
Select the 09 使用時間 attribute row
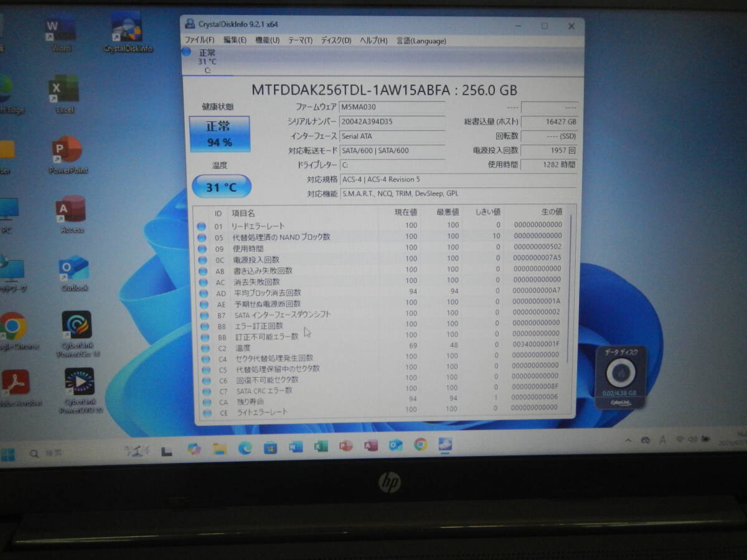click(x=381, y=248)
